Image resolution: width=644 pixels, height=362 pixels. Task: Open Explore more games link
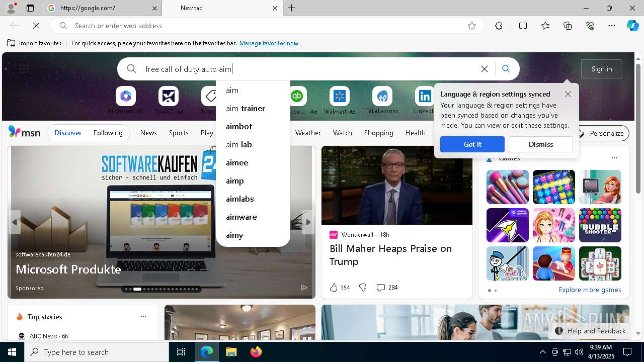click(590, 290)
